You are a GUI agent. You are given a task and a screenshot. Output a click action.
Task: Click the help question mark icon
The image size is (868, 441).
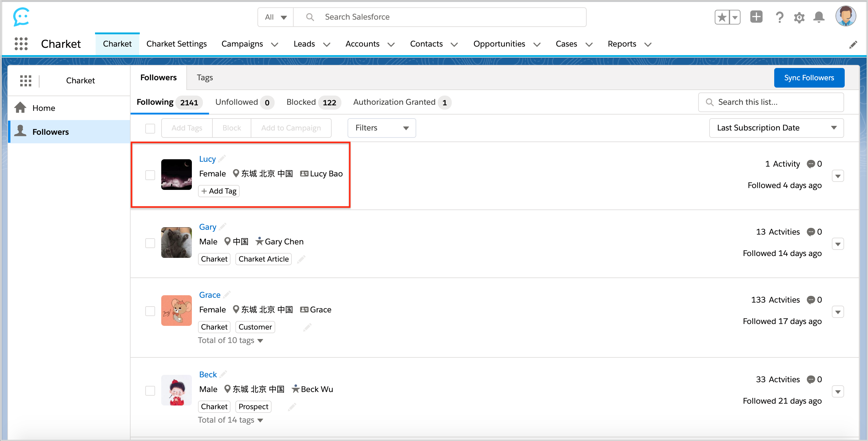coord(779,17)
